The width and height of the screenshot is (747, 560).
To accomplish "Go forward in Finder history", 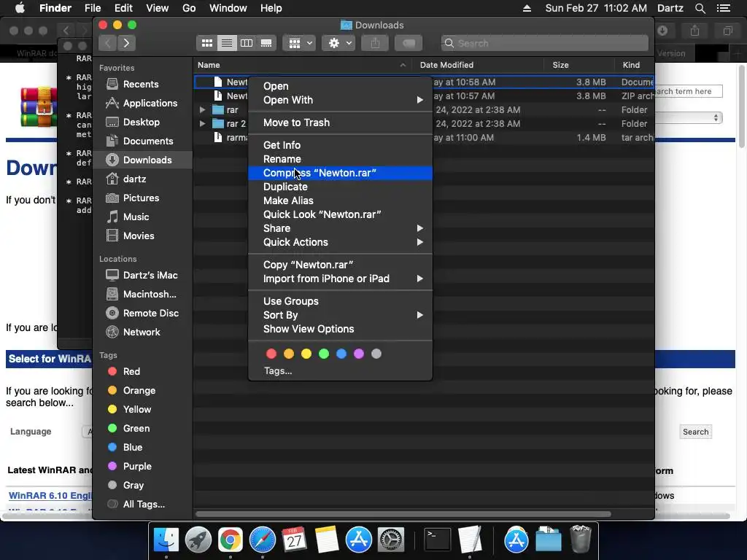I will 126,43.
